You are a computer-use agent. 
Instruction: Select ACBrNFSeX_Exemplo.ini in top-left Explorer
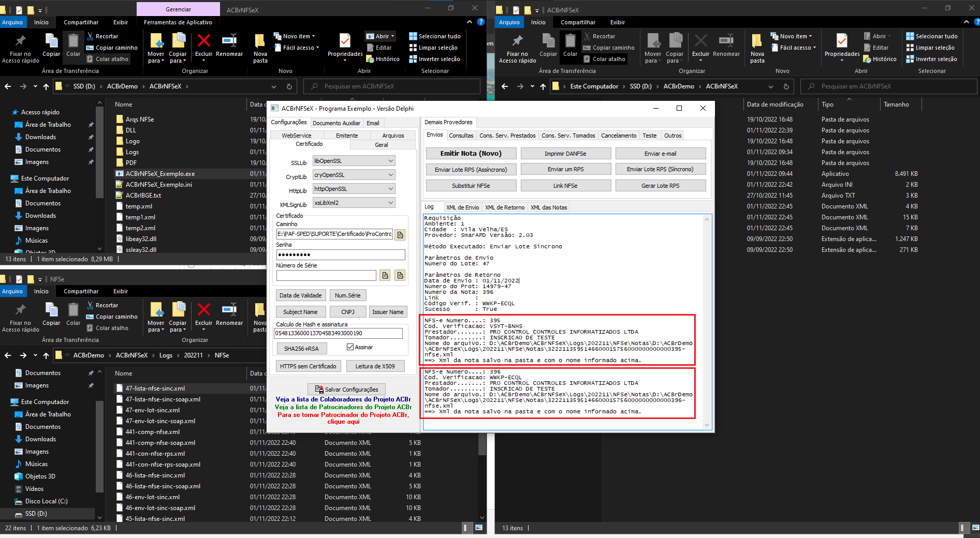[x=158, y=185]
